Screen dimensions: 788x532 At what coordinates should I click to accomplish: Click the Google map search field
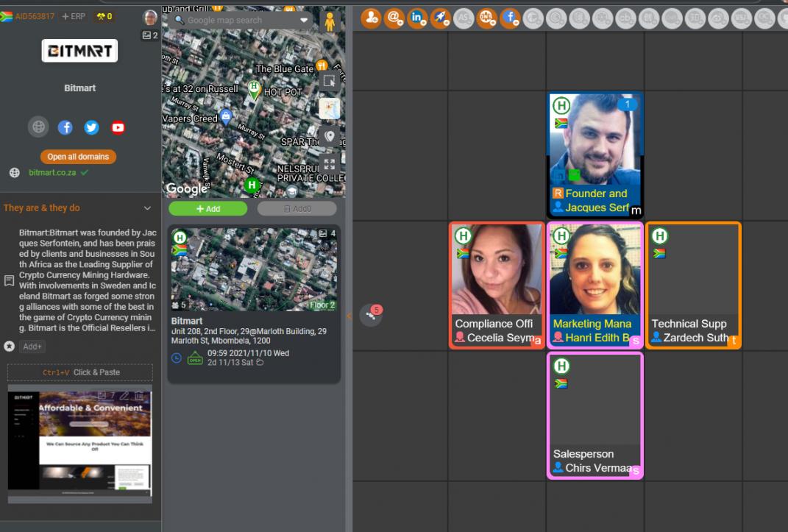235,21
